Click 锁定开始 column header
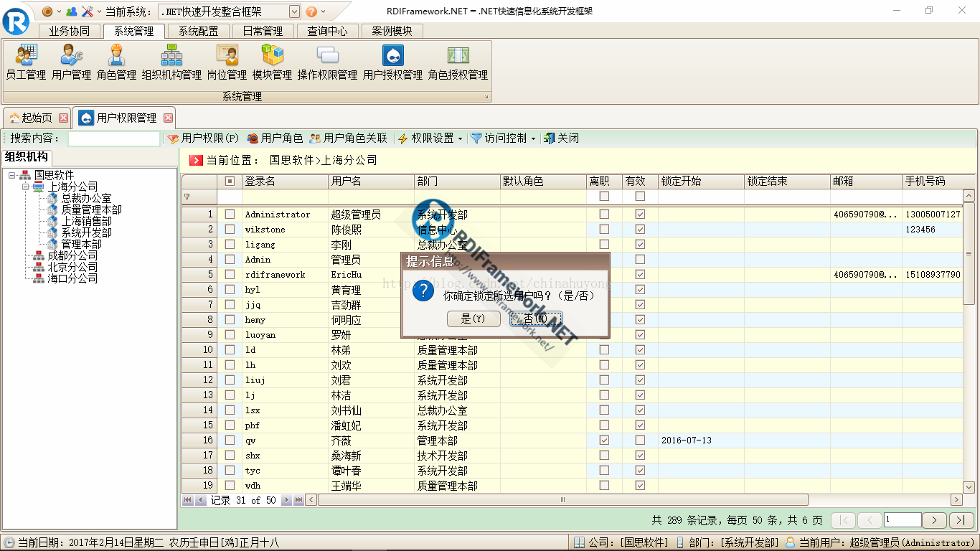This screenshot has height=551, width=980. (701, 182)
